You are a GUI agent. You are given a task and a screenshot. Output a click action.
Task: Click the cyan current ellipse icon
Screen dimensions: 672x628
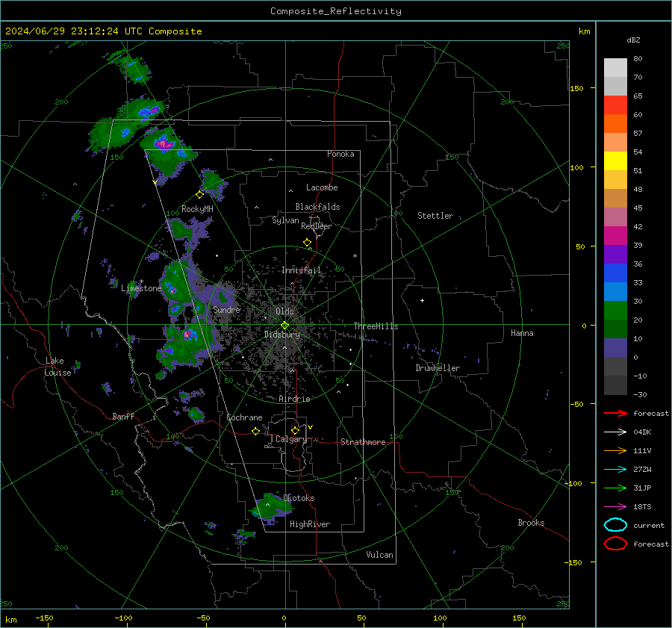(x=615, y=525)
